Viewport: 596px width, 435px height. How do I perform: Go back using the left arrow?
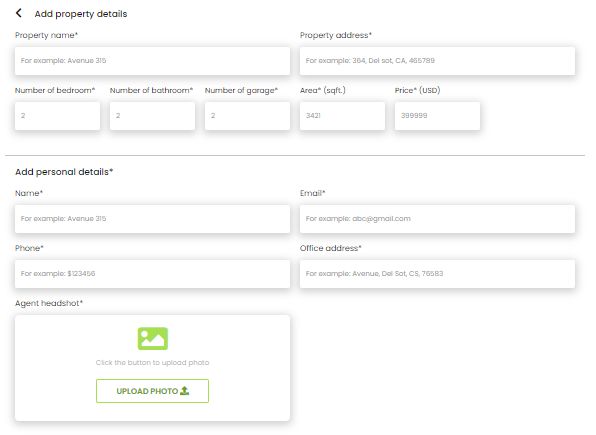(x=18, y=13)
